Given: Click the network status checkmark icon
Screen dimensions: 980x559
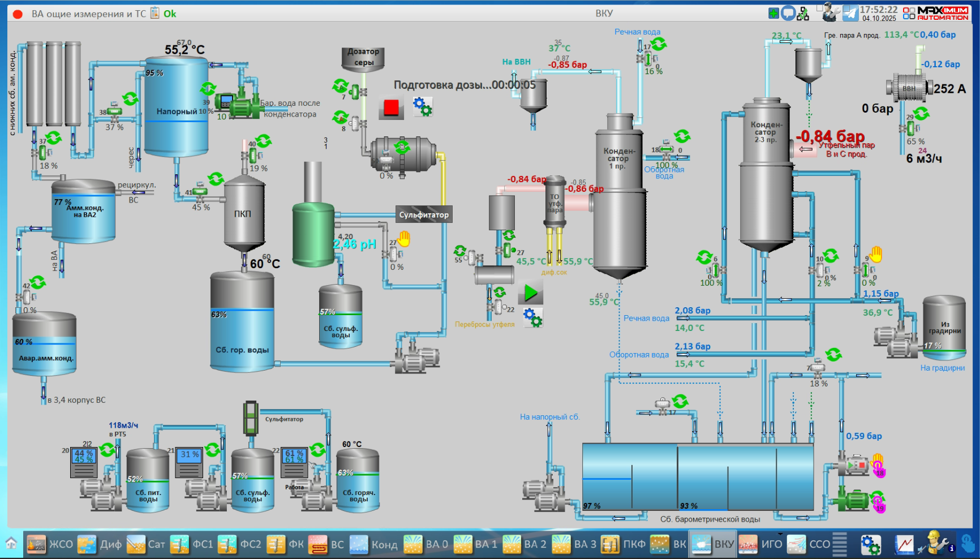Looking at the screenshot, I should [x=803, y=14].
